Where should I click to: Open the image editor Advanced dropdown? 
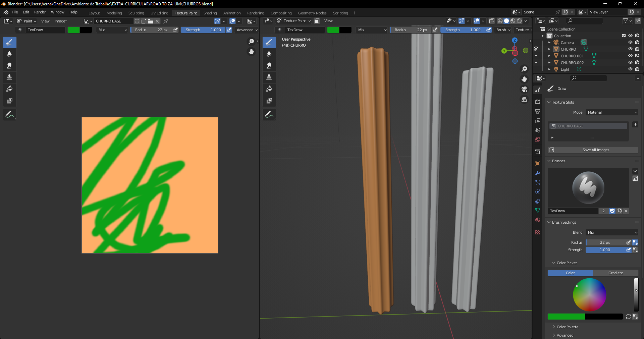pyautogui.click(x=247, y=30)
